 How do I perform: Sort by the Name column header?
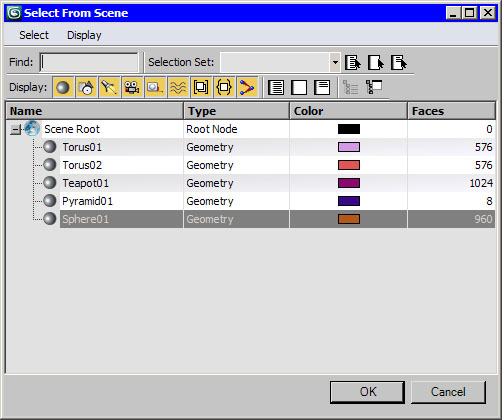(95, 111)
